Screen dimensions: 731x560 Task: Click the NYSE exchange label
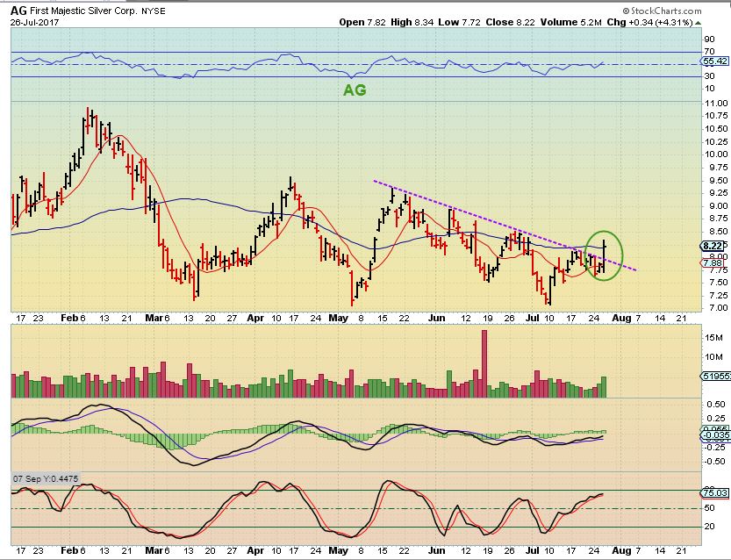click(154, 11)
